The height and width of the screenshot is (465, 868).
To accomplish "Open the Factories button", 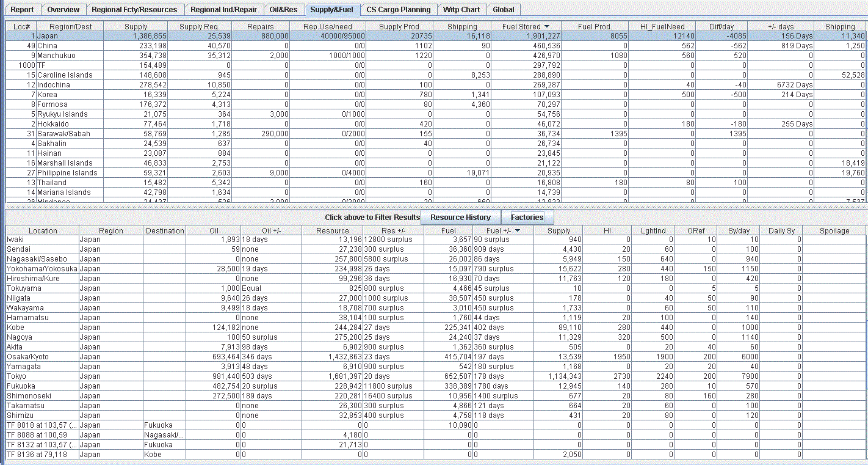I will (x=527, y=218).
